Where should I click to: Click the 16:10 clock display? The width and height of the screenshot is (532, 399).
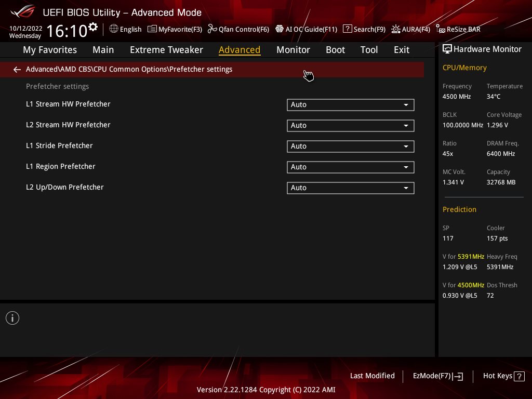point(67,31)
